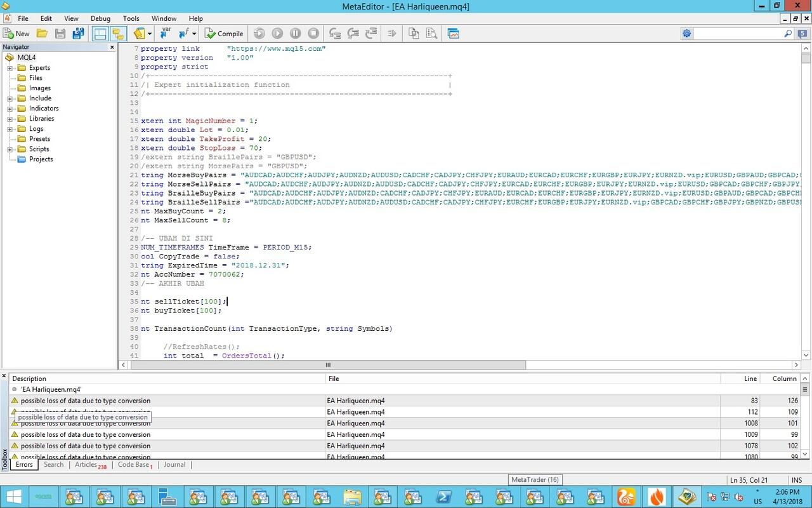Image resolution: width=812 pixels, height=508 pixels.
Task: Switch to the Code Base tab
Action: pos(135,465)
